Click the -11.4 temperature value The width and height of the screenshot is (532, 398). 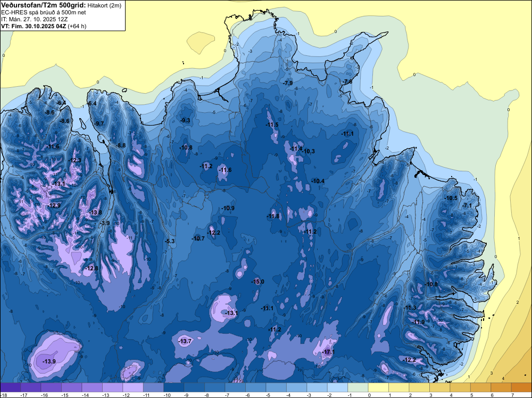coord(296,148)
